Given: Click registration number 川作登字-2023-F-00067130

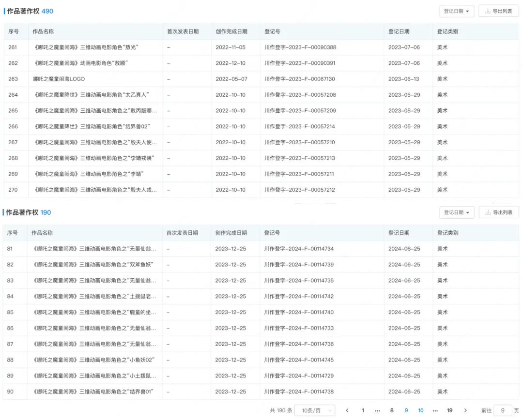Looking at the screenshot, I should (x=300, y=79).
